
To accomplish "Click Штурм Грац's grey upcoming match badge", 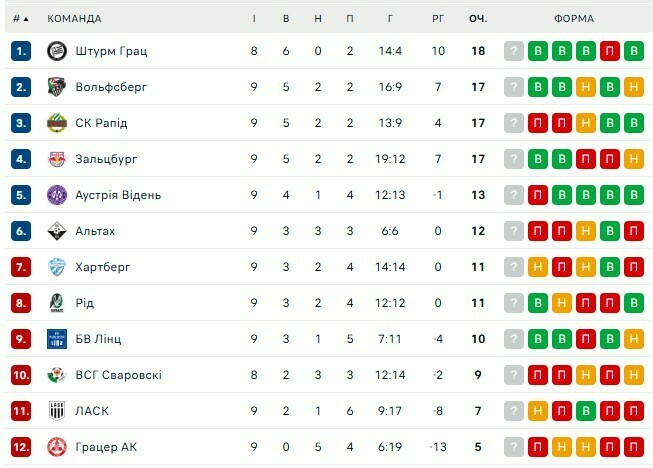I will click(514, 51).
